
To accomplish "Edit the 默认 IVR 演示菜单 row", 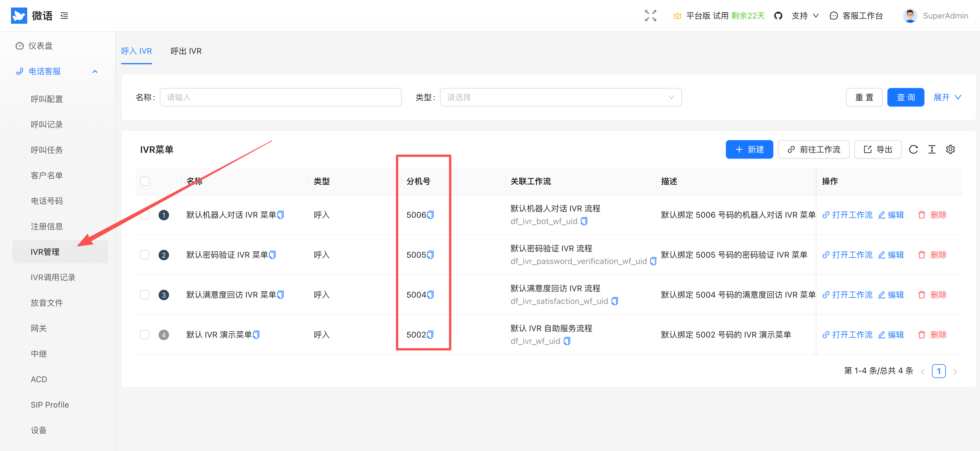I will point(891,335).
